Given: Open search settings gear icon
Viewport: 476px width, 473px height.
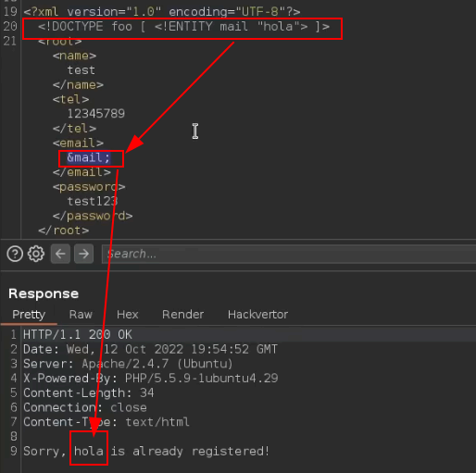Looking at the screenshot, I should pyautogui.click(x=36, y=254).
